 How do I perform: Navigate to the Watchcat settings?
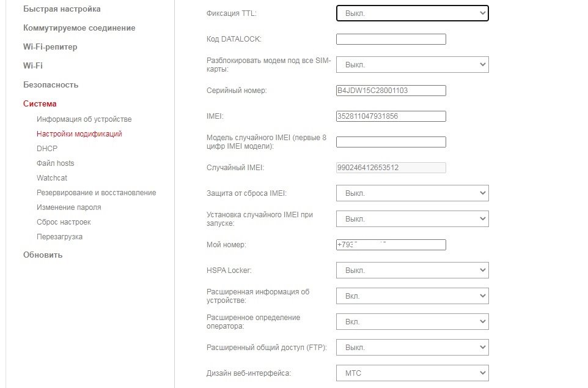(52, 178)
